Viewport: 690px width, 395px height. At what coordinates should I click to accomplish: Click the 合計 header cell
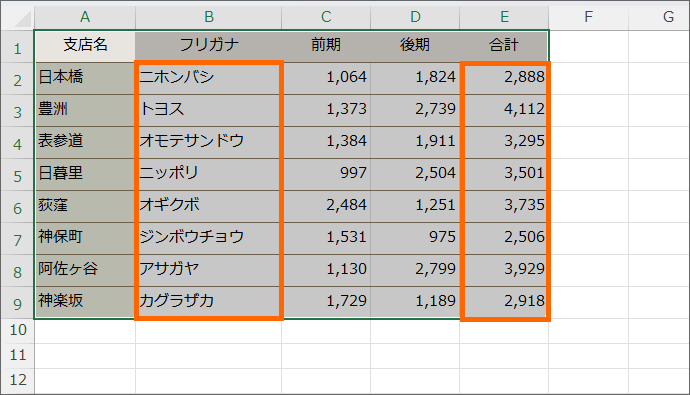(504, 47)
